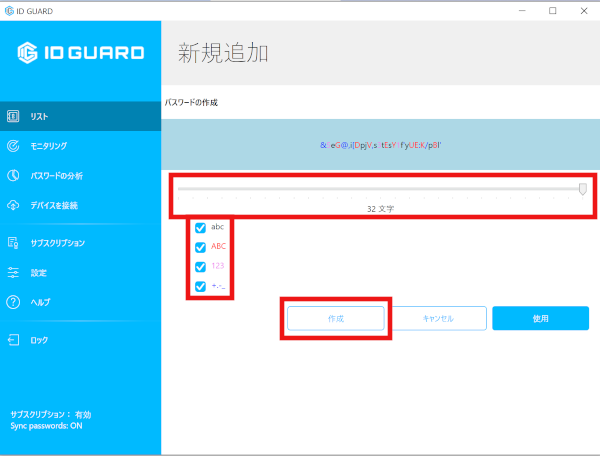This screenshot has width=600, height=456.
Task: Select ロック to lock the app
Action: (x=80, y=340)
